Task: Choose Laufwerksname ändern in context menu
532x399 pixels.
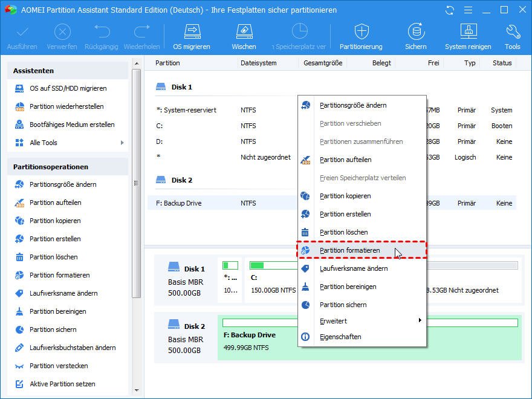Action: point(362,268)
